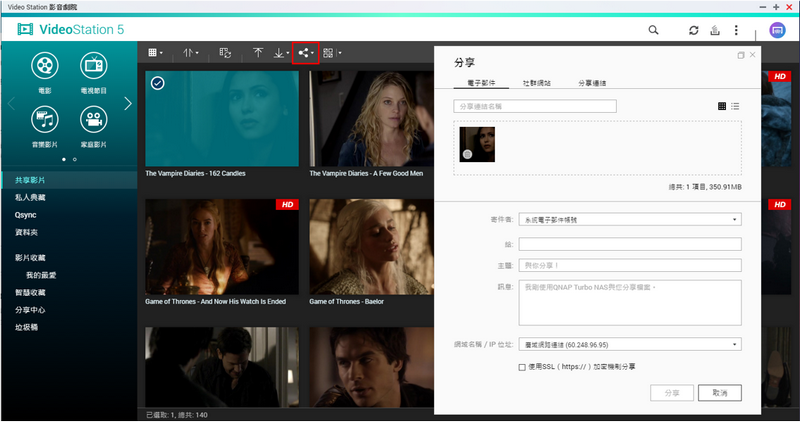Switch share dialog to list view
800x422 pixels.
pyautogui.click(x=735, y=106)
